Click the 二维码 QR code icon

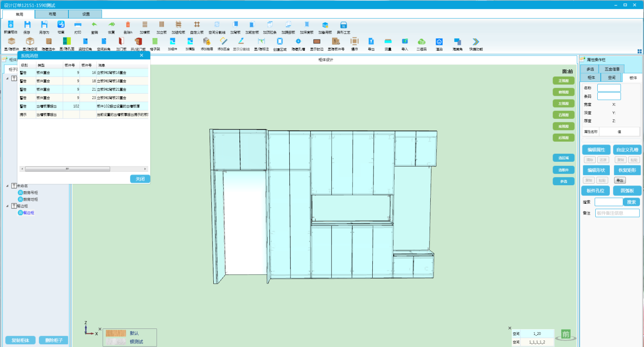[x=421, y=41]
